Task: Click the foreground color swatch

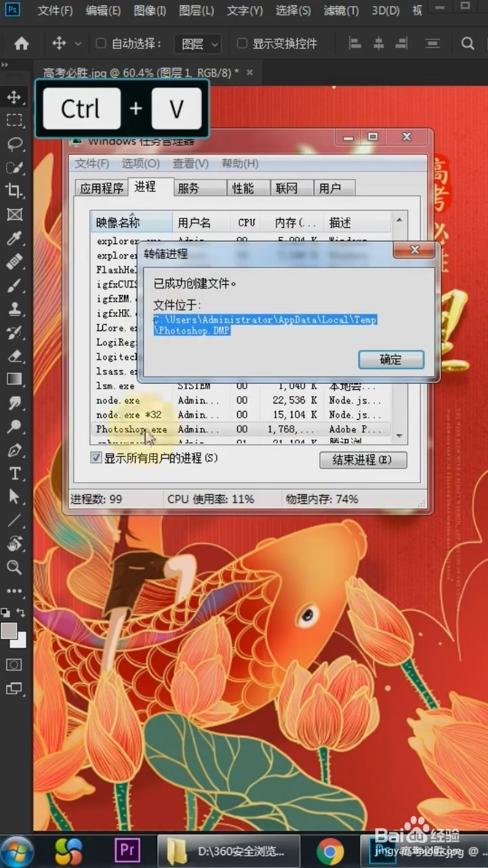Action: click(x=9, y=631)
